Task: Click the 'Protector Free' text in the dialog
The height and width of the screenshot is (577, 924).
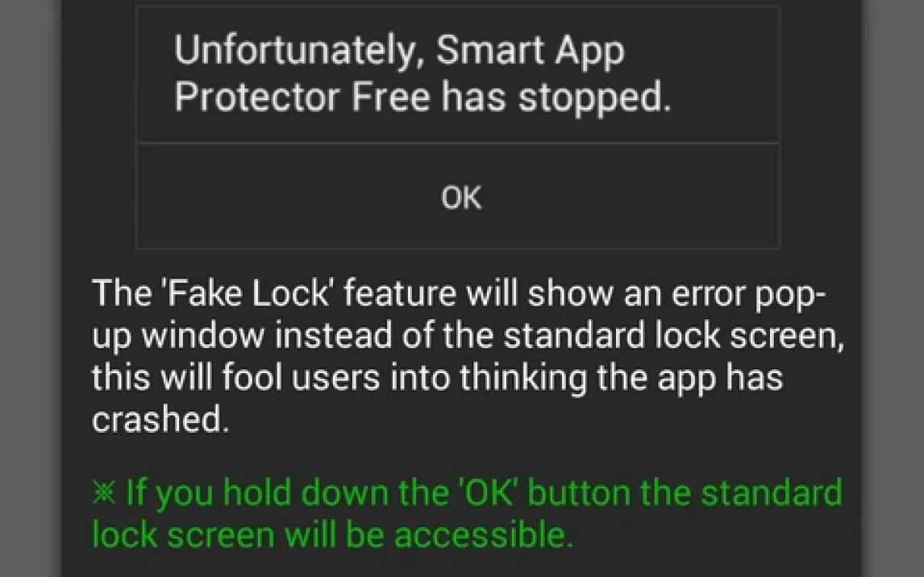Action: (302, 98)
